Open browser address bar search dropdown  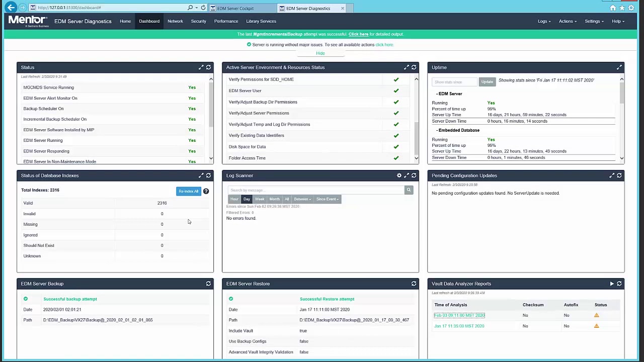click(196, 8)
